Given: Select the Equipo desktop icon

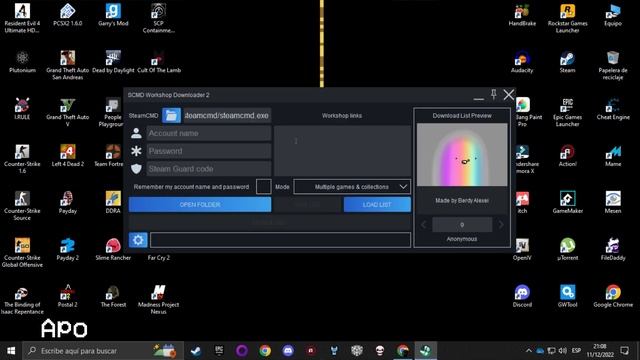Looking at the screenshot, I should (613, 15).
